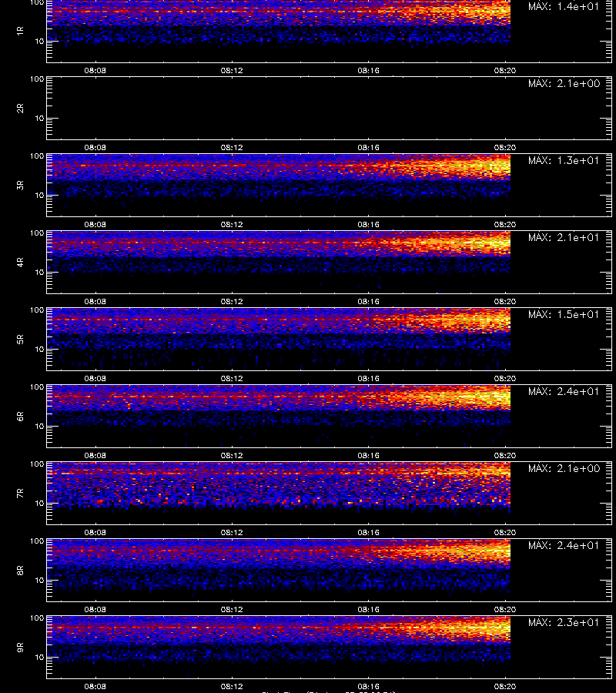Click the 08:08 time label below panel 1R
Screen dimensions: 616x693
(x=95, y=70)
